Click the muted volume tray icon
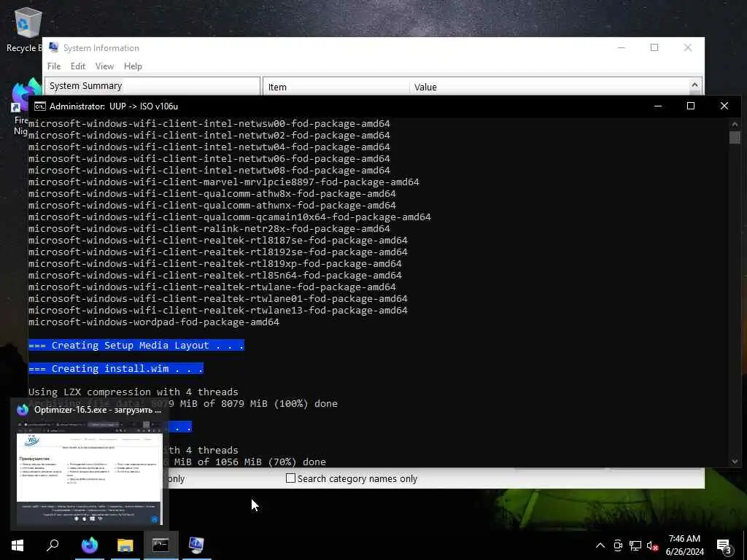Image resolution: width=747 pixels, height=560 pixels. 652,545
